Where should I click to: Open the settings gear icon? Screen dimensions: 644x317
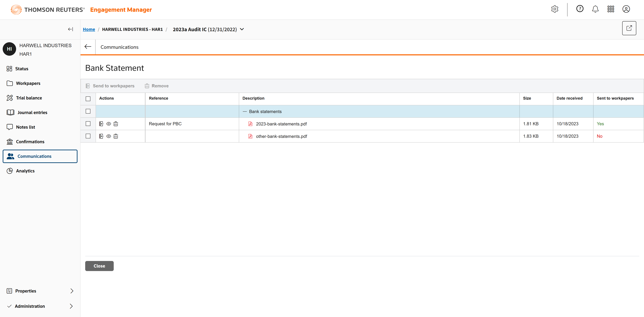[554, 9]
